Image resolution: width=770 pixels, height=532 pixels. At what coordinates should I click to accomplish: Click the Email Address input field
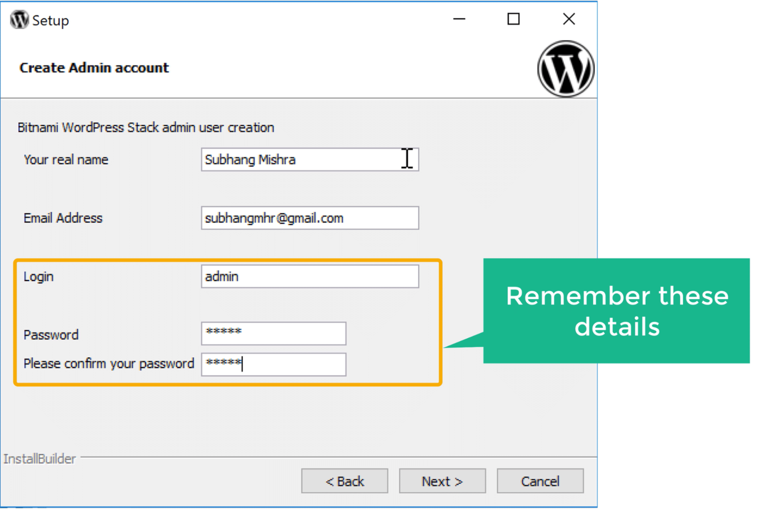(310, 218)
